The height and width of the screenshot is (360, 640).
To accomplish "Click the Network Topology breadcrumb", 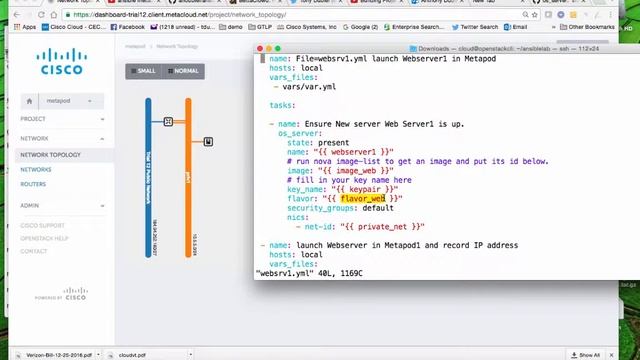I will [x=177, y=46].
